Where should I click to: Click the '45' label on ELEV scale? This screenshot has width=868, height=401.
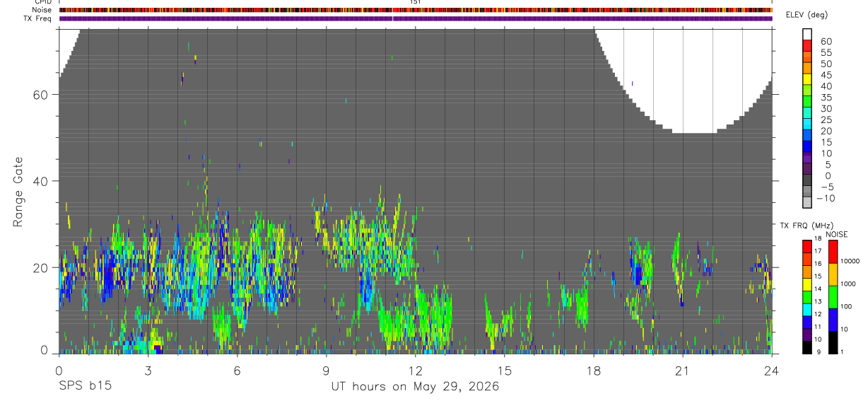[x=826, y=75]
